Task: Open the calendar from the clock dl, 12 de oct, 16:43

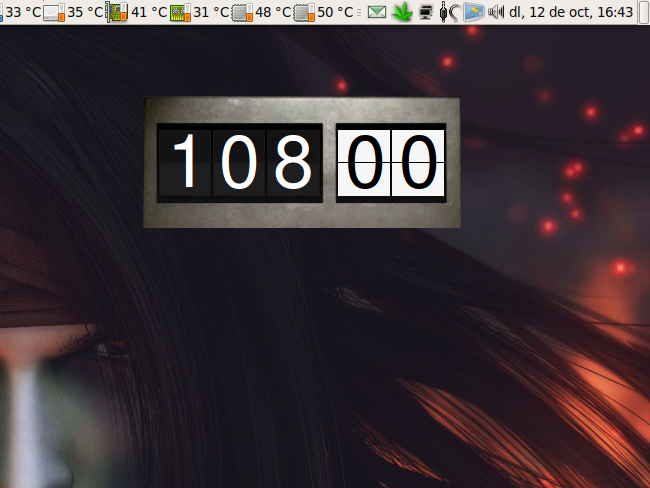Action: click(x=571, y=12)
